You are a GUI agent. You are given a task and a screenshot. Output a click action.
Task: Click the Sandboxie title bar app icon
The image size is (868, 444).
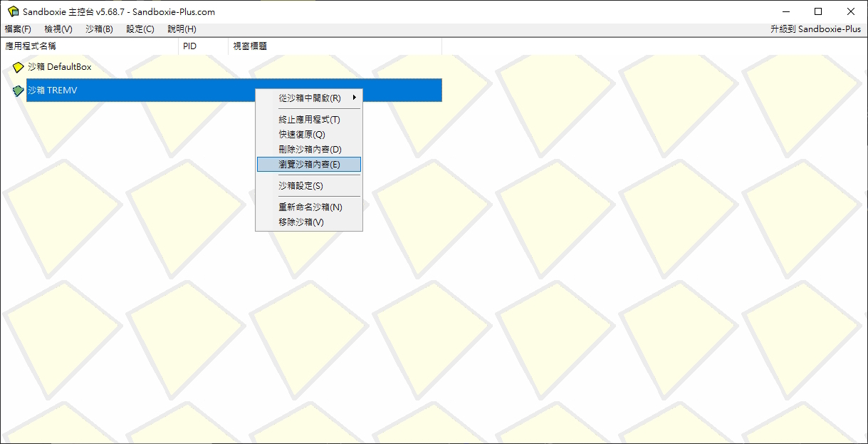tap(13, 11)
